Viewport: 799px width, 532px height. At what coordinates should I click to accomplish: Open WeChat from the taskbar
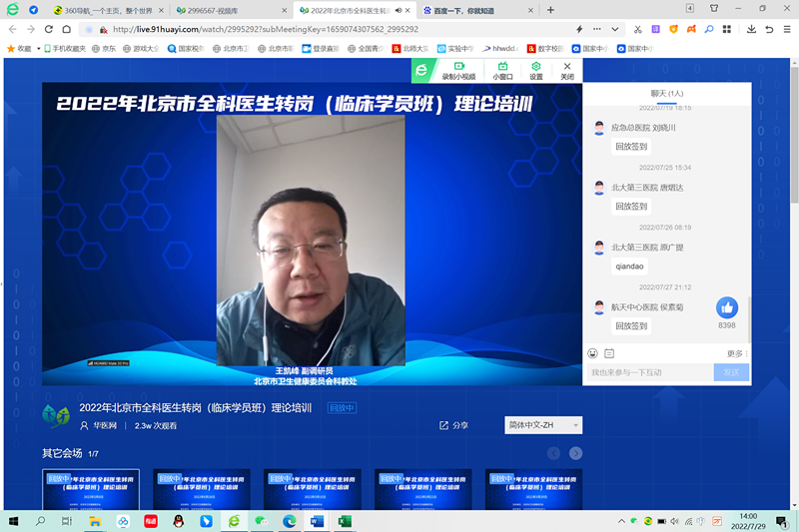262,521
